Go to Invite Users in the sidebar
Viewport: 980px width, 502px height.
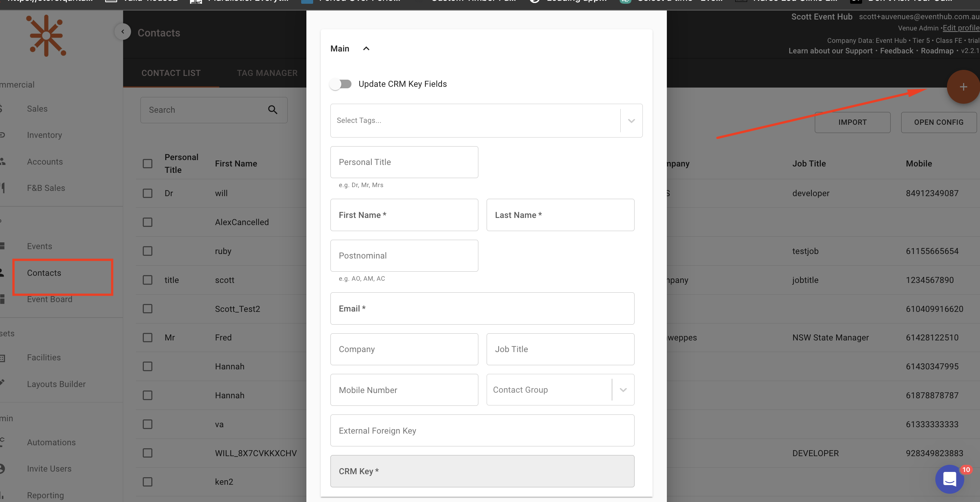coord(49,469)
